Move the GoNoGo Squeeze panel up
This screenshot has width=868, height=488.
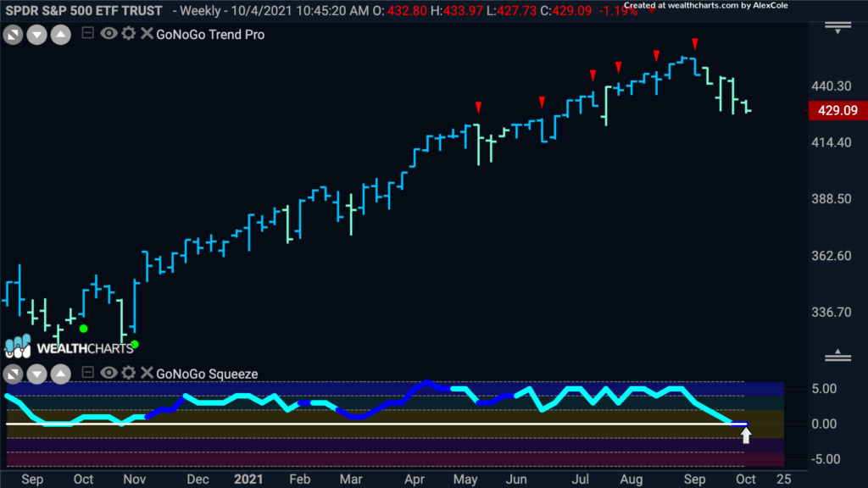click(61, 374)
